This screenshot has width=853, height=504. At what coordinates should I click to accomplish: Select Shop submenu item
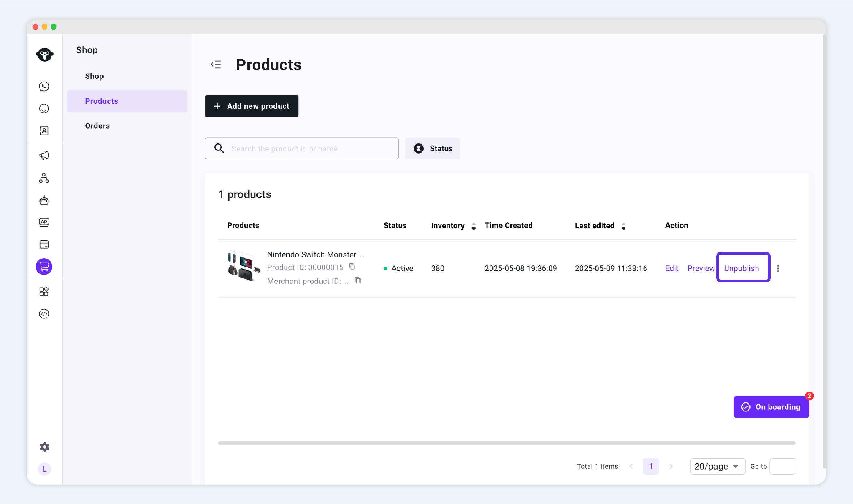pyautogui.click(x=94, y=76)
